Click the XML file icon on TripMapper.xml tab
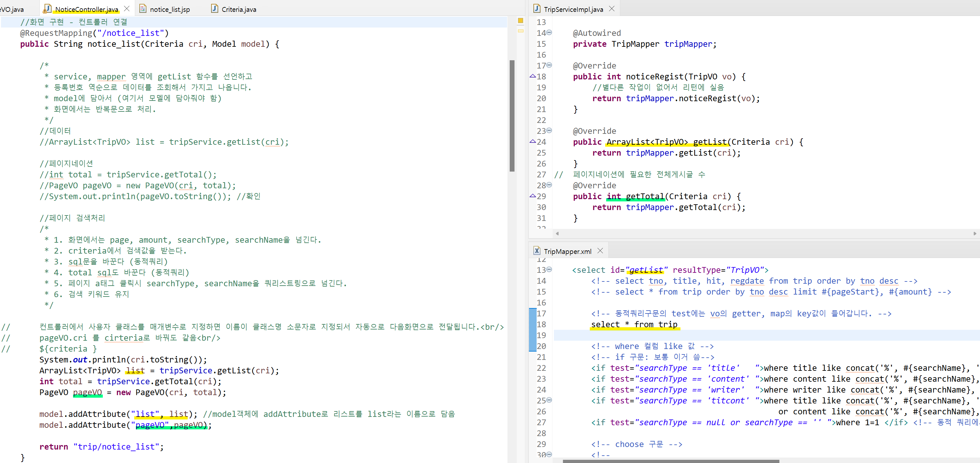This screenshot has width=980, height=463. [537, 251]
